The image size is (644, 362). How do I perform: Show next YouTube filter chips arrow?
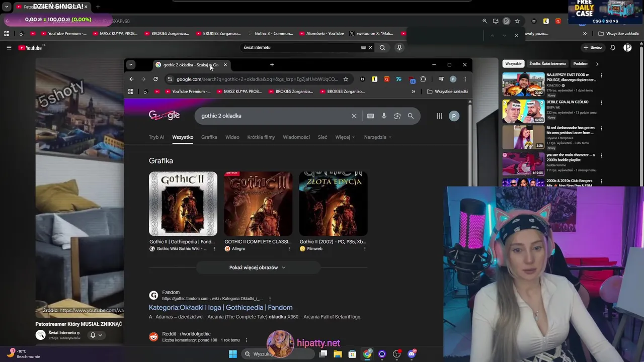(x=597, y=64)
